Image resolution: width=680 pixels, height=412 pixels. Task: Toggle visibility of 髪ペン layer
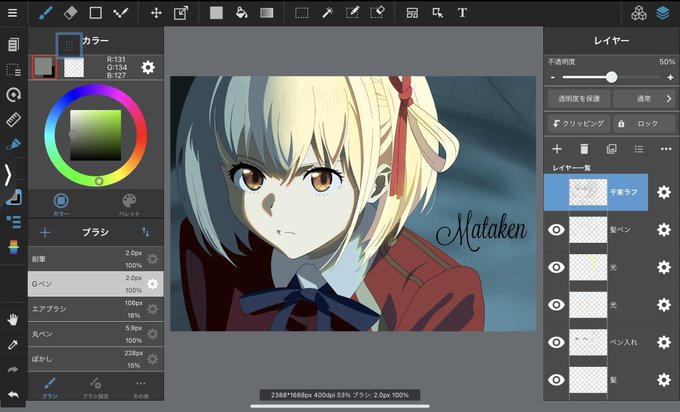coord(556,230)
